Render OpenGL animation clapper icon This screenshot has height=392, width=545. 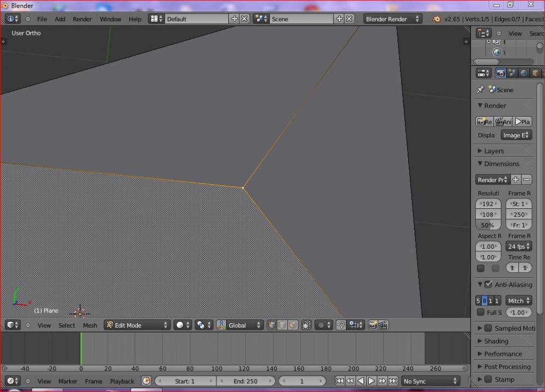point(383,325)
